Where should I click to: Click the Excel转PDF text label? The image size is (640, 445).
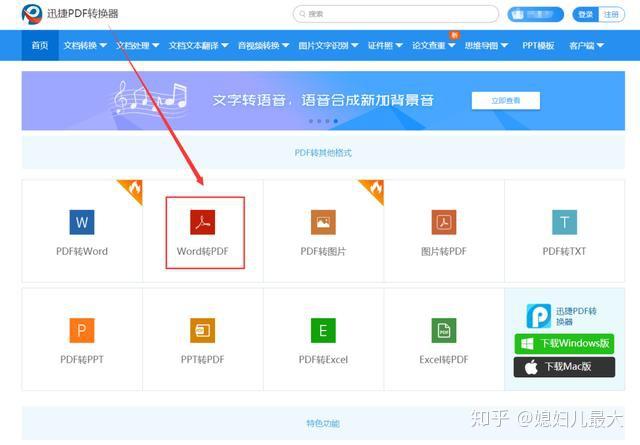pos(444,360)
